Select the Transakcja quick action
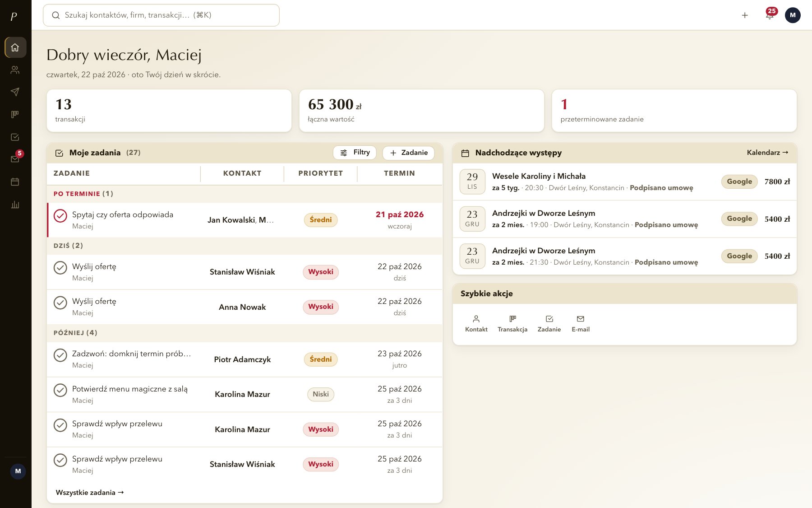 (x=512, y=324)
